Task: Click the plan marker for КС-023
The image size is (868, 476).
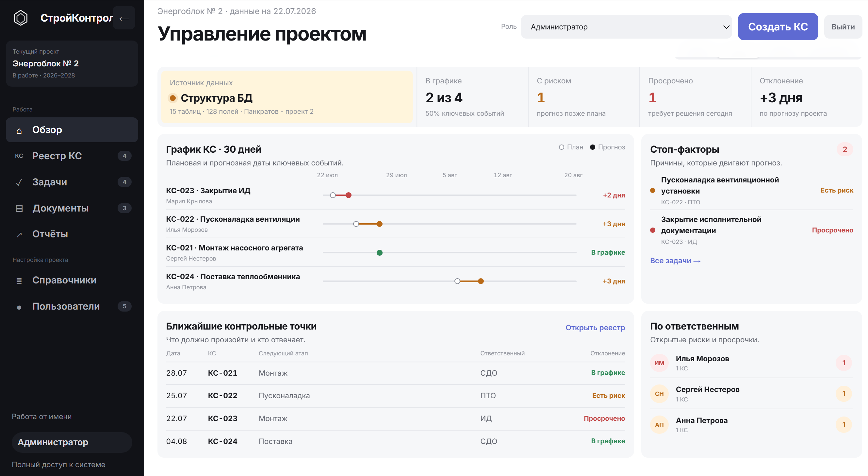Action: tap(333, 195)
